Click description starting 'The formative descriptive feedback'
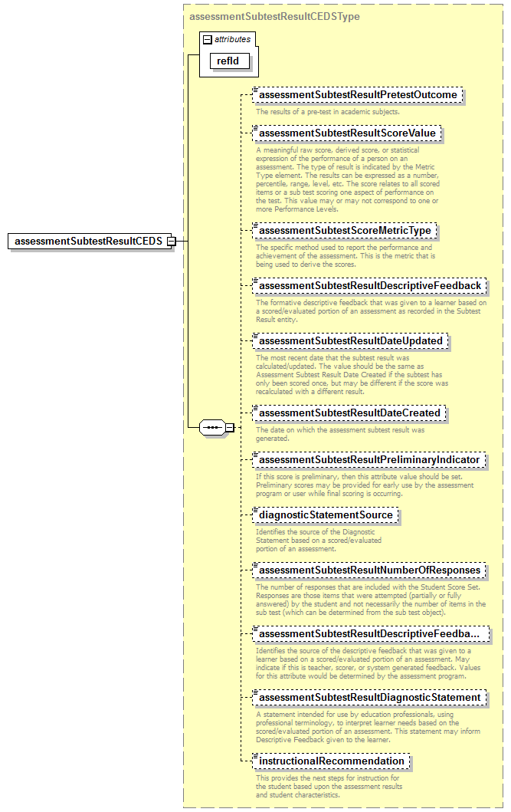Screen dimensions: 511x812 tap(371, 311)
